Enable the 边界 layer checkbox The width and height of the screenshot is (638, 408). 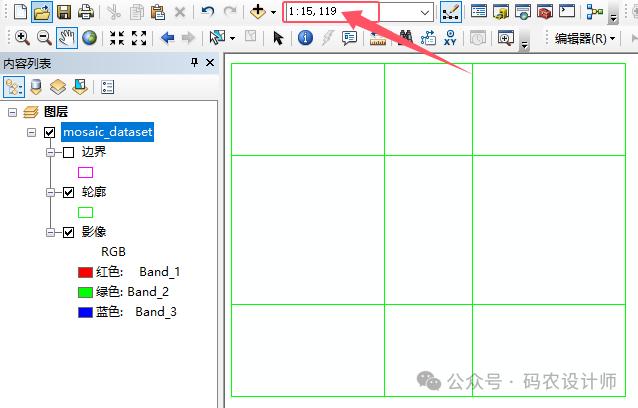click(x=68, y=152)
